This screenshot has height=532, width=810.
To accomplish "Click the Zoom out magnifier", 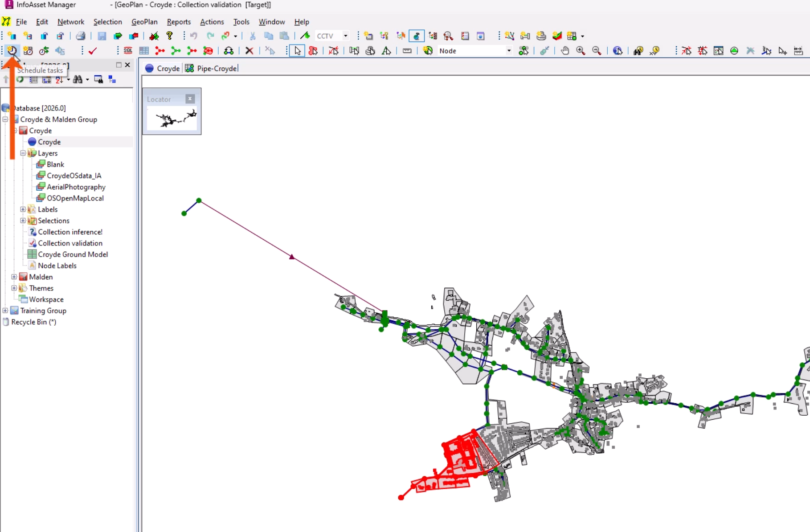I will (x=597, y=51).
